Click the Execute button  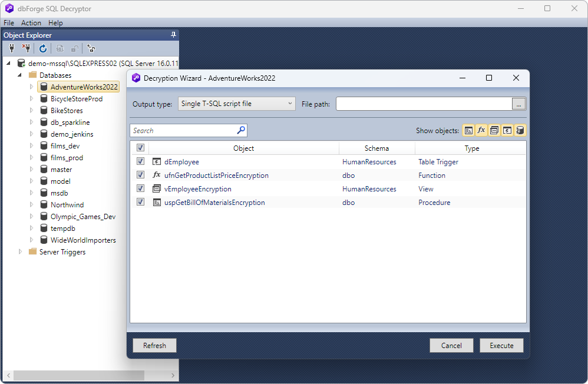[x=501, y=345]
